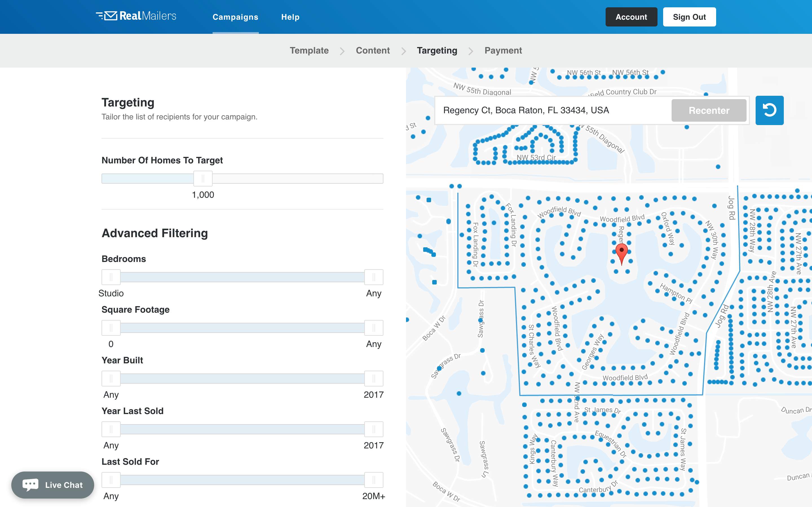Go to the Template step

[x=309, y=51]
